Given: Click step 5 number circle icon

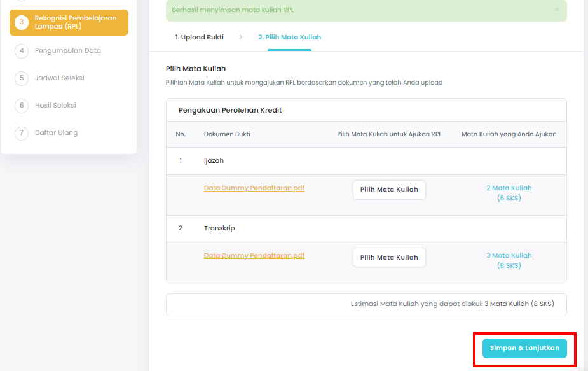Looking at the screenshot, I should 22,78.
